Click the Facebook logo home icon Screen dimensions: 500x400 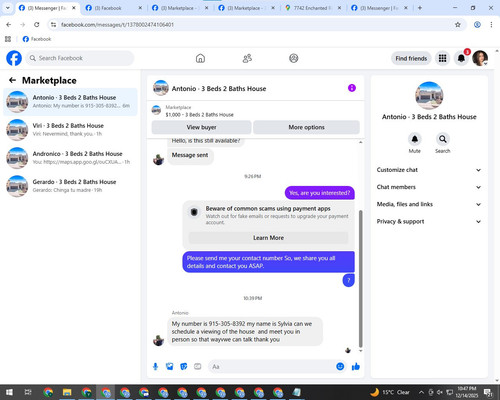click(x=14, y=58)
